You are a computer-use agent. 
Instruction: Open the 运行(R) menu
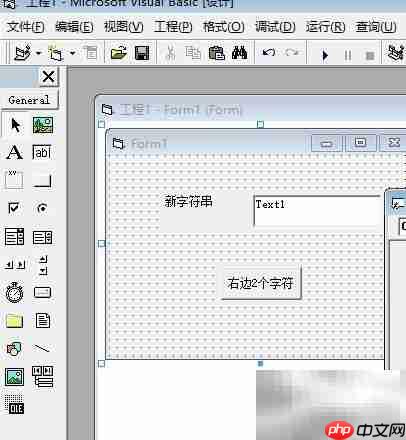[325, 27]
